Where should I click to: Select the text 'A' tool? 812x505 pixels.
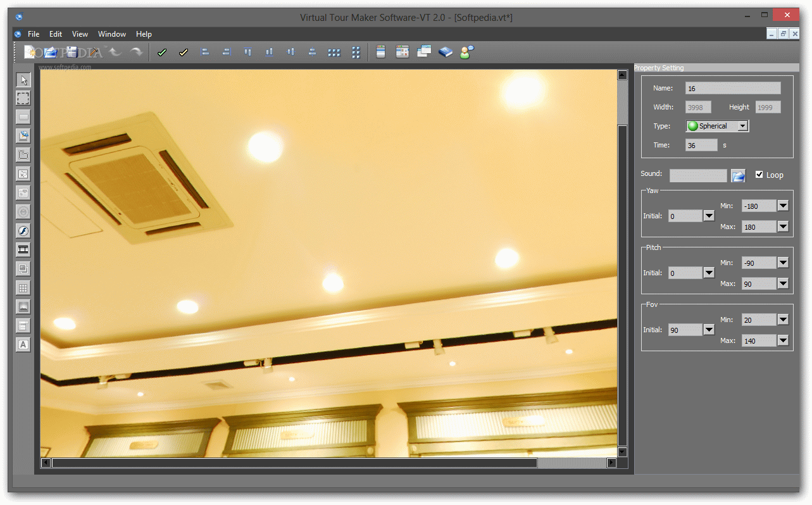click(23, 345)
